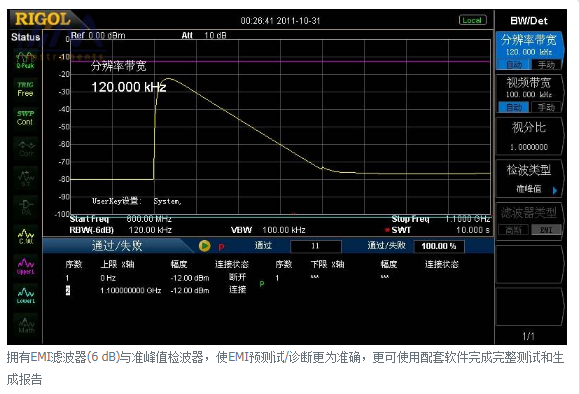Screen dimensions: 580x394
Task: Click the Local mode indicator
Action: coord(472,20)
